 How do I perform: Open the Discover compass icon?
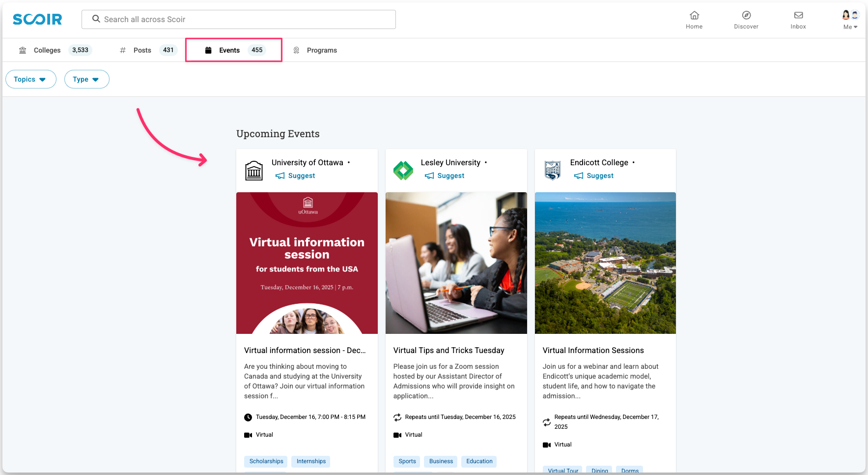coord(746,16)
